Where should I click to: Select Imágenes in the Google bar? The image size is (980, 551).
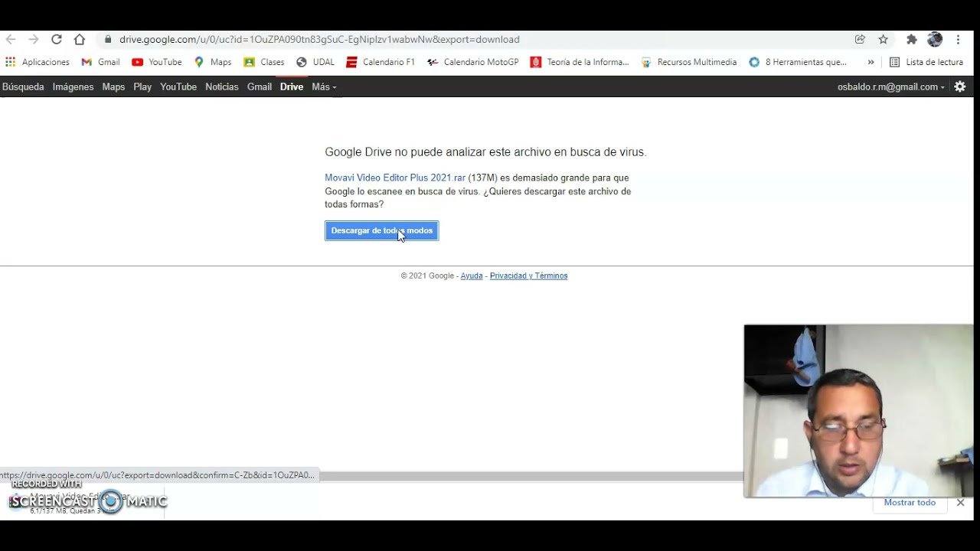coord(73,86)
